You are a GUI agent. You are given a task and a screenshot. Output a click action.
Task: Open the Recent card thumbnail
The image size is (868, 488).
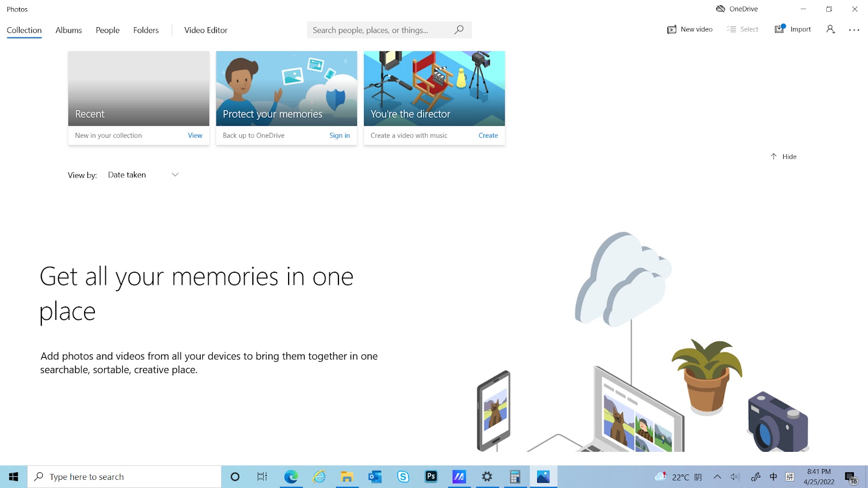coord(139,88)
